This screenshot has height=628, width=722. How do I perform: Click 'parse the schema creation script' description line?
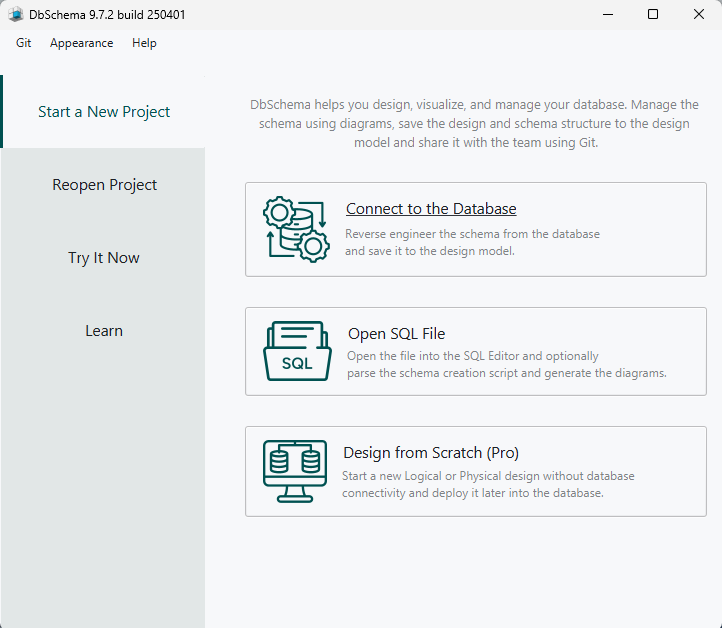click(507, 373)
